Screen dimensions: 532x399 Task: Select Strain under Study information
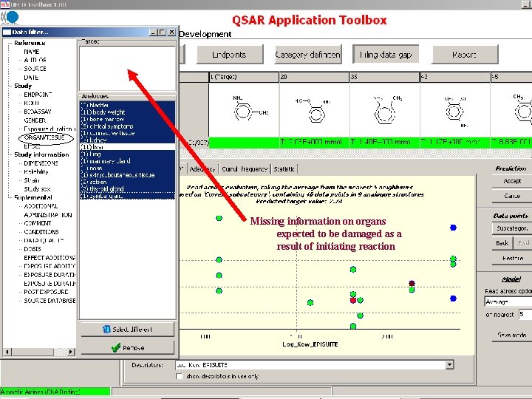coord(32,180)
